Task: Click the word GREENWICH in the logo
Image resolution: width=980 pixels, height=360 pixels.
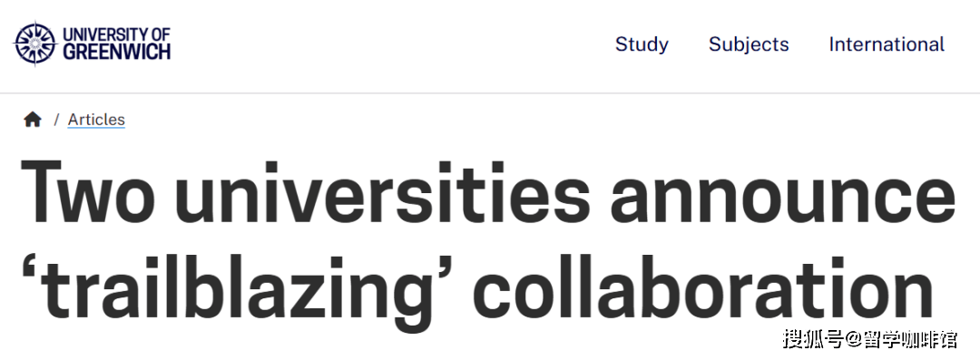Action: tap(116, 52)
